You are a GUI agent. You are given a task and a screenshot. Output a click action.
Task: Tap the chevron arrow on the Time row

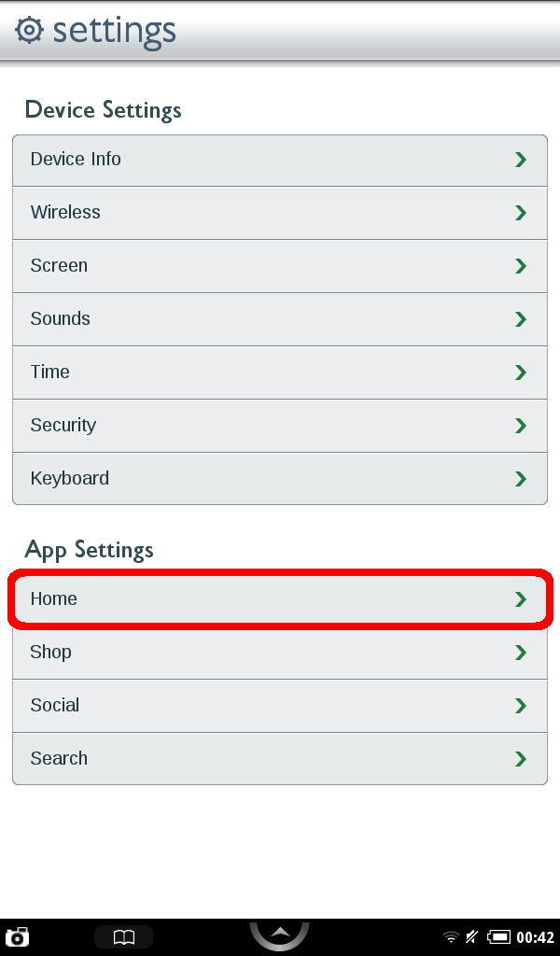pyautogui.click(x=521, y=373)
